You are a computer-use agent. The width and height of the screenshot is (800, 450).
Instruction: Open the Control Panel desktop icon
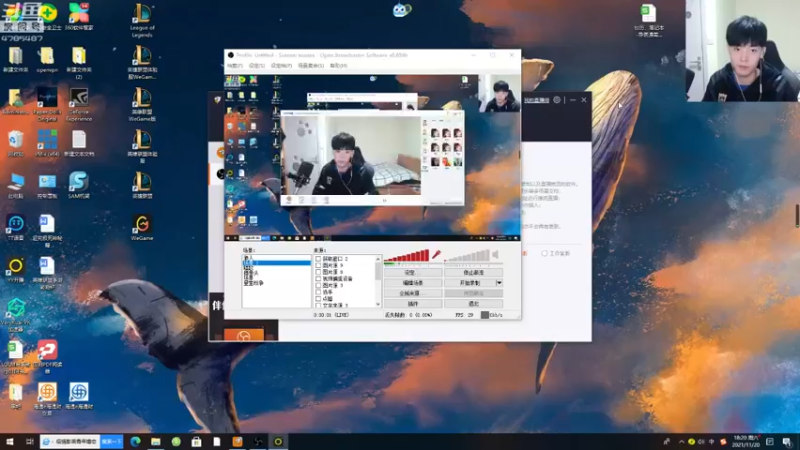(x=47, y=185)
